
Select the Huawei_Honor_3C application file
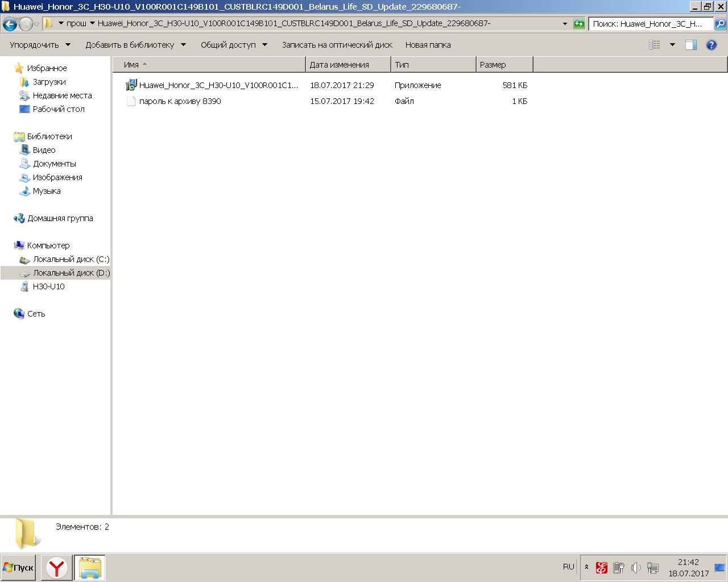[x=218, y=85]
